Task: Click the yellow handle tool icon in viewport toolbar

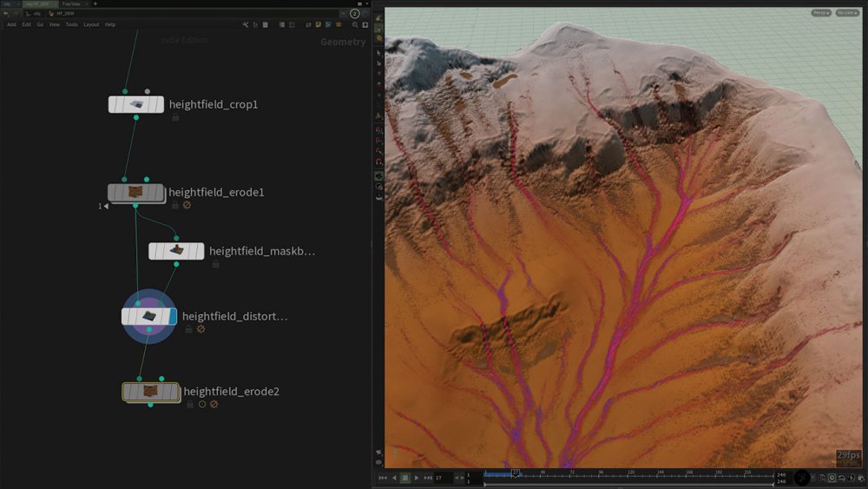Action: tap(379, 38)
